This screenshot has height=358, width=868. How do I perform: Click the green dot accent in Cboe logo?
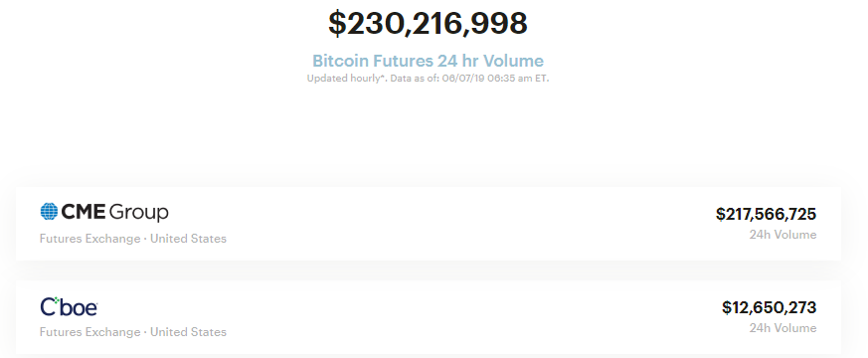pyautogui.click(x=57, y=301)
